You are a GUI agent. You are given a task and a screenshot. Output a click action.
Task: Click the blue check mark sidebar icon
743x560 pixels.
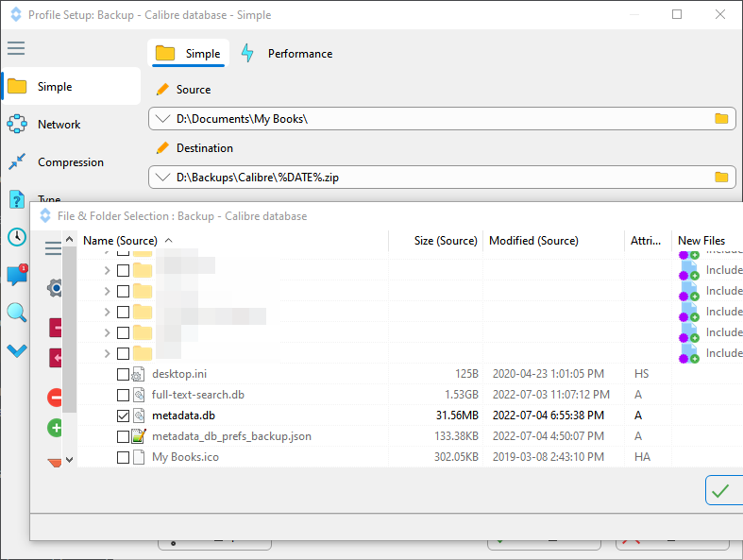pos(17,351)
